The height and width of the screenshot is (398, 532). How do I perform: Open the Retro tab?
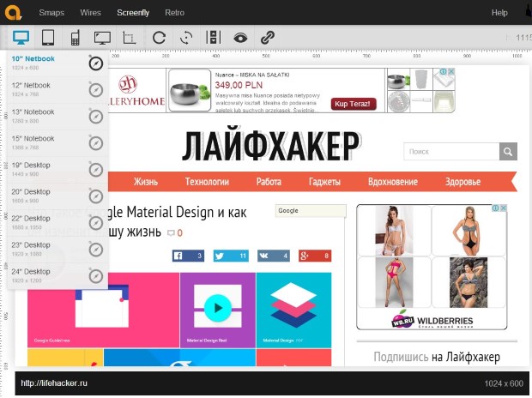[x=174, y=13]
